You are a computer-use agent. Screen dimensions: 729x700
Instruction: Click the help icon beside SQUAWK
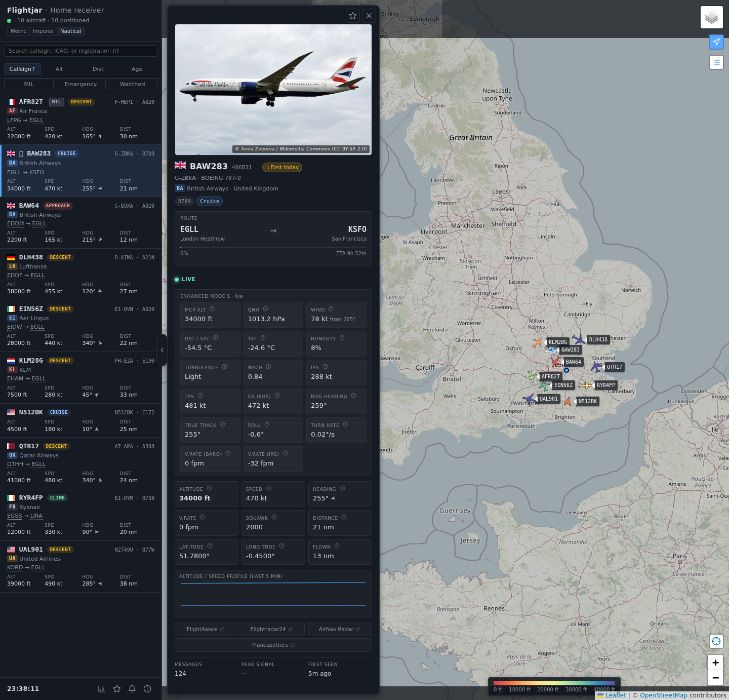point(274,517)
